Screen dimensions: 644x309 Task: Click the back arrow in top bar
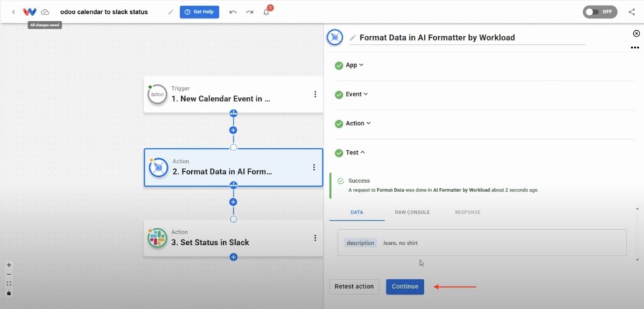coord(14,12)
